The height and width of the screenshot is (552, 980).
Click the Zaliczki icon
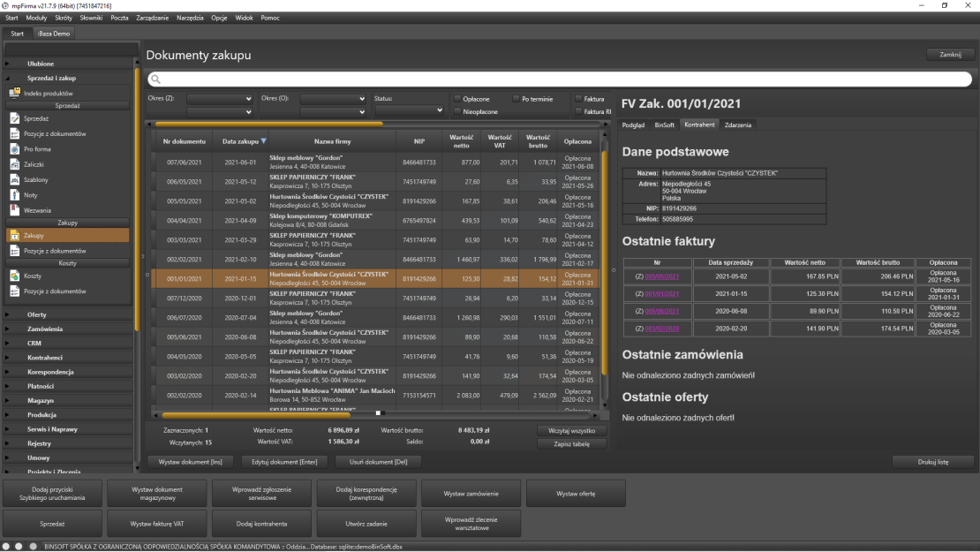14,164
